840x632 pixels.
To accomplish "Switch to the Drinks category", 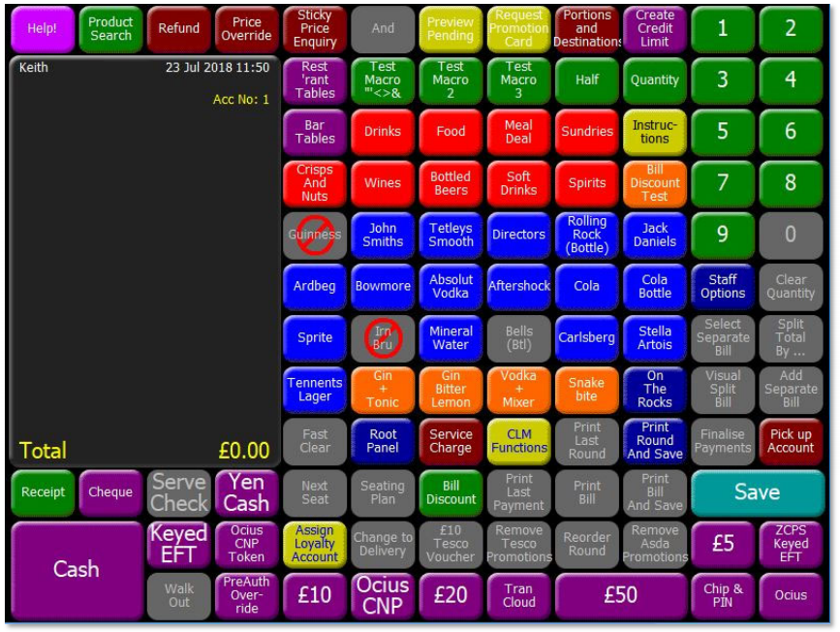I will coord(383,132).
